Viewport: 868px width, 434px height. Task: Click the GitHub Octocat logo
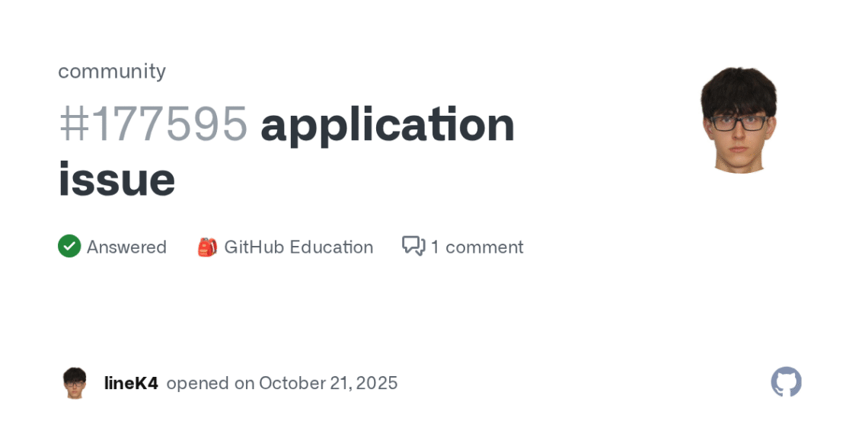786,382
